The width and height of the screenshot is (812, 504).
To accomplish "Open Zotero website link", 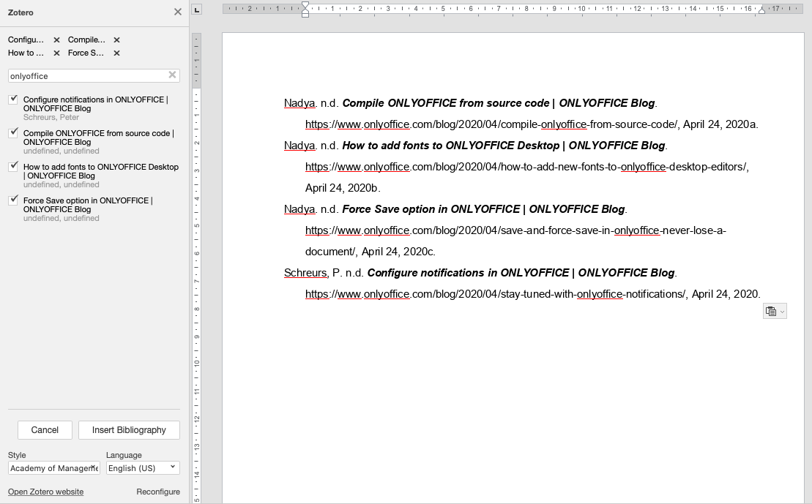I will coord(45,492).
